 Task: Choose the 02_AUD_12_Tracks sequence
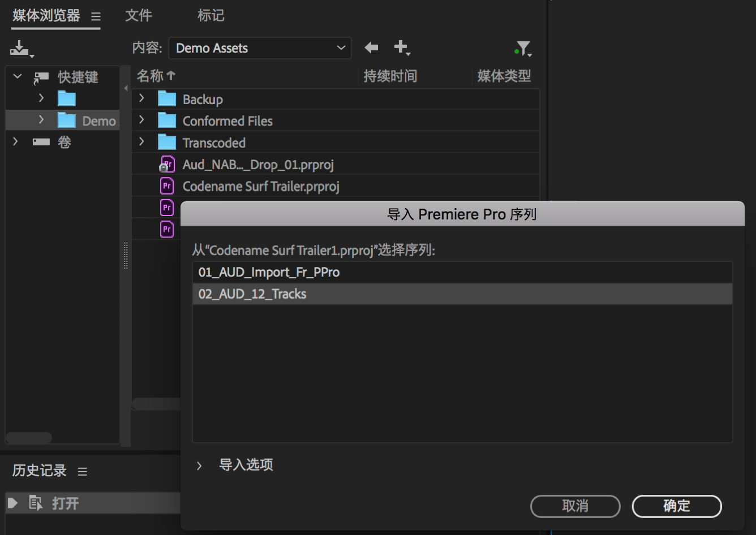click(462, 294)
